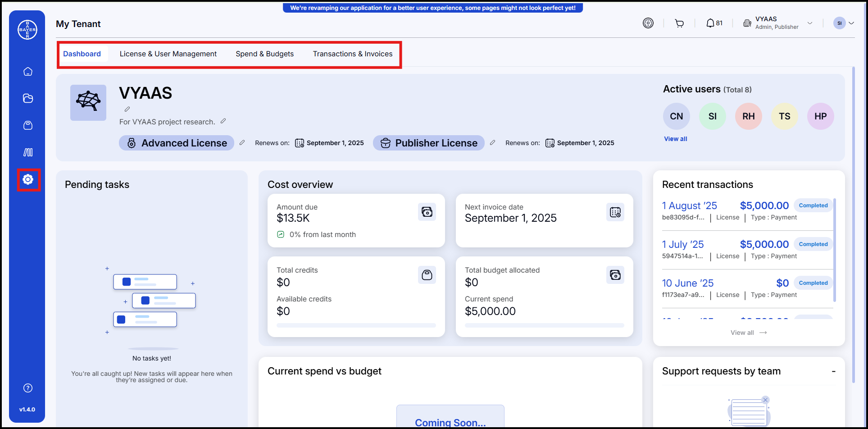The image size is (868, 429).
Task: Click the TS active user avatar
Action: click(x=785, y=116)
